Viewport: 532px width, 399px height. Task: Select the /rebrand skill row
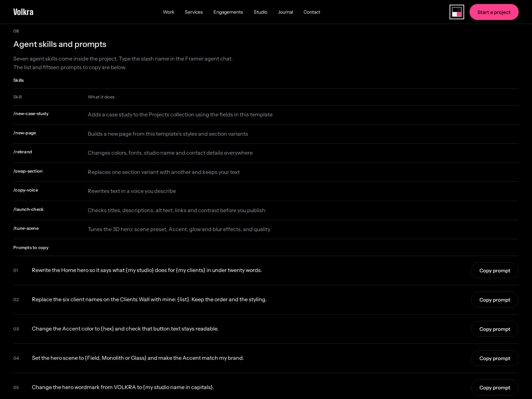[266, 153]
